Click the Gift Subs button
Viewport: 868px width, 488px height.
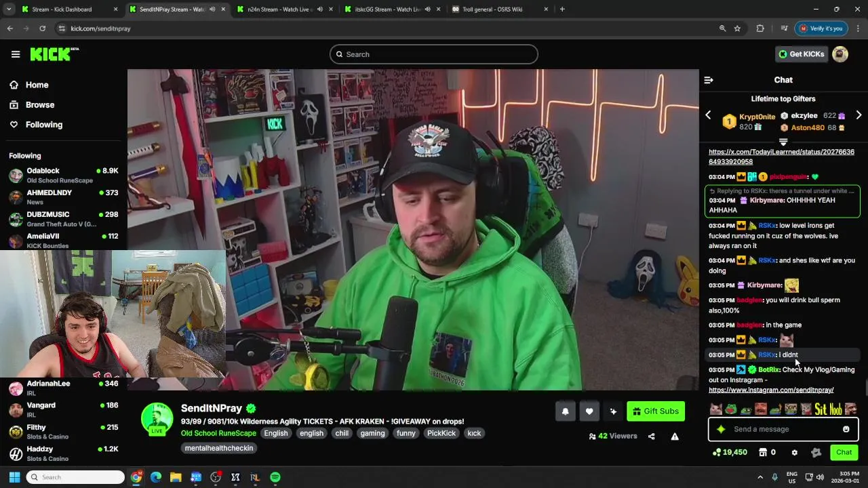656,411
